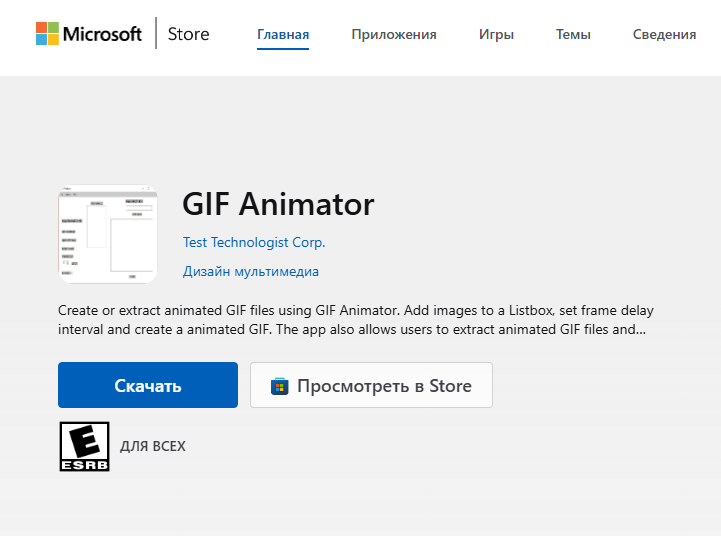721x536 pixels.
Task: Click the Microsoft logo
Action: pos(89,34)
